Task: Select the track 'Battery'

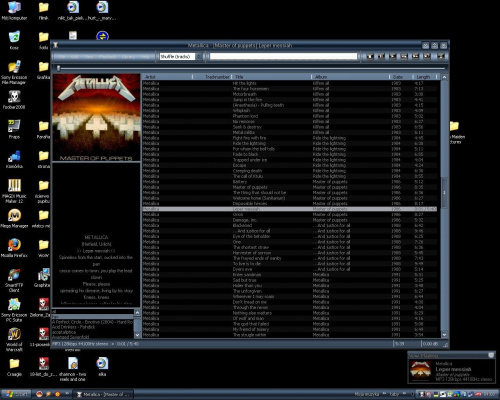Action: (x=289, y=182)
